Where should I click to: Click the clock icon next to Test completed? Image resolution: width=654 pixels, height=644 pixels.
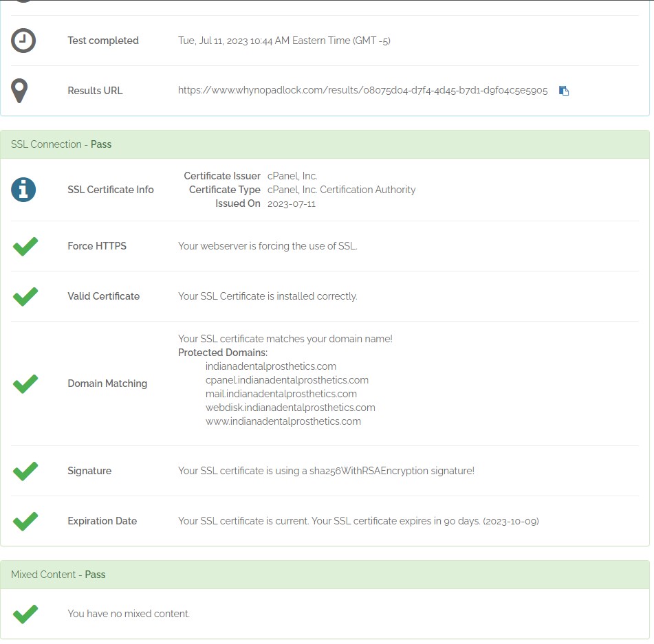click(23, 41)
